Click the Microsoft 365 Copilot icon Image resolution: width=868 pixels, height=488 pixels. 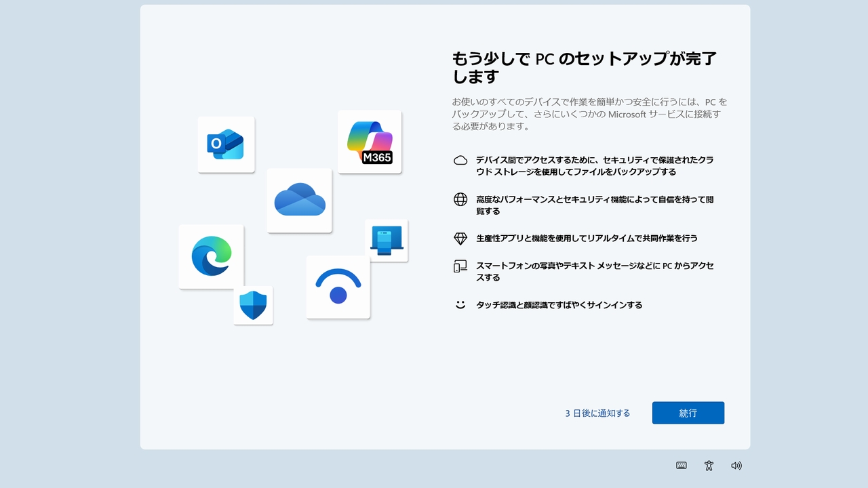click(370, 142)
